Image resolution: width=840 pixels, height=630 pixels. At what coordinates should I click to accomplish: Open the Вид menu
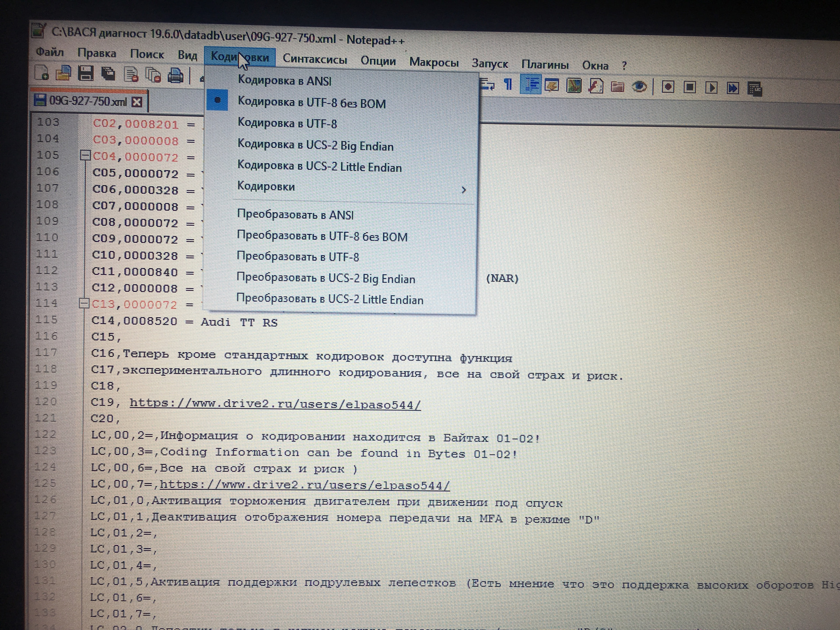[188, 55]
